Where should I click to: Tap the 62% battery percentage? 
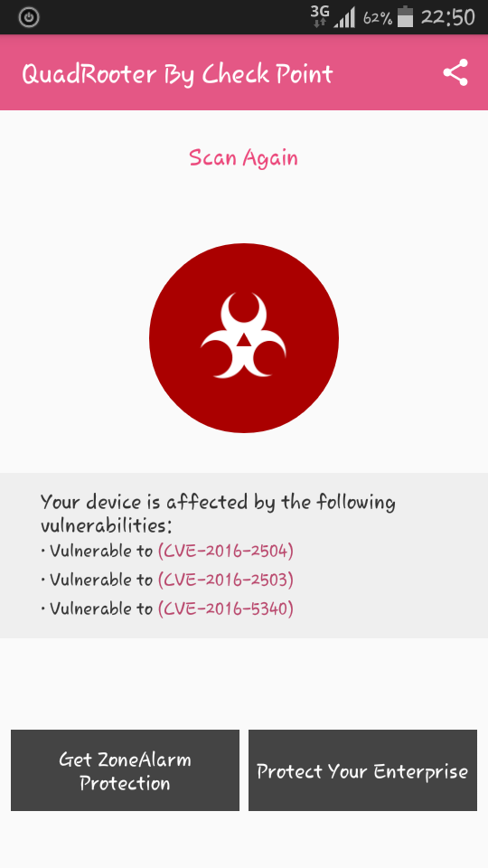(378, 19)
